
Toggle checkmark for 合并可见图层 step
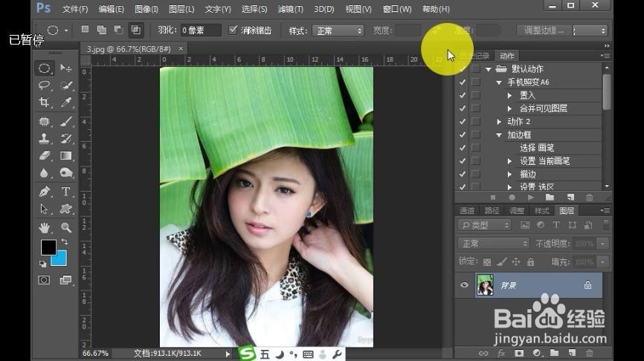point(463,108)
